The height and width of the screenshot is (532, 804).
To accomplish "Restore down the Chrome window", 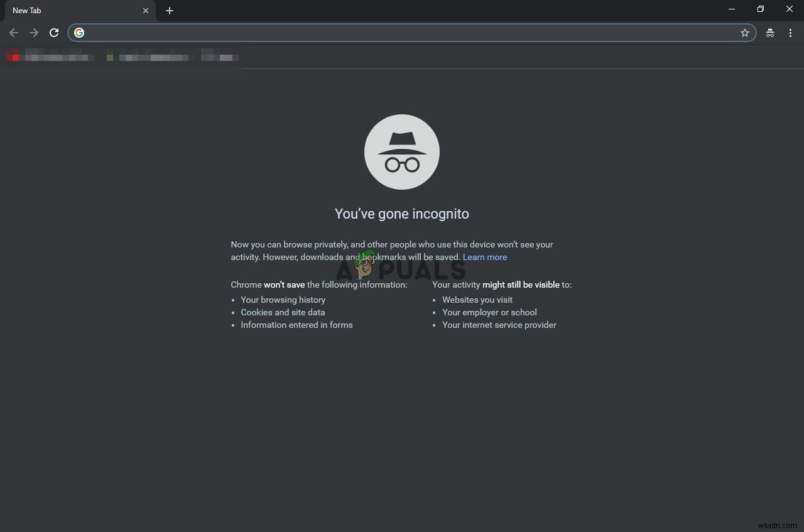I will (760, 9).
